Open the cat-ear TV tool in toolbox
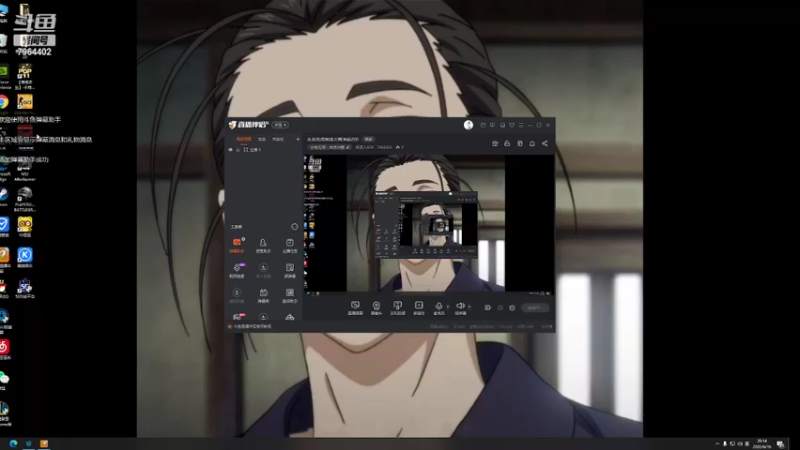This screenshot has height=450, width=800. click(263, 295)
